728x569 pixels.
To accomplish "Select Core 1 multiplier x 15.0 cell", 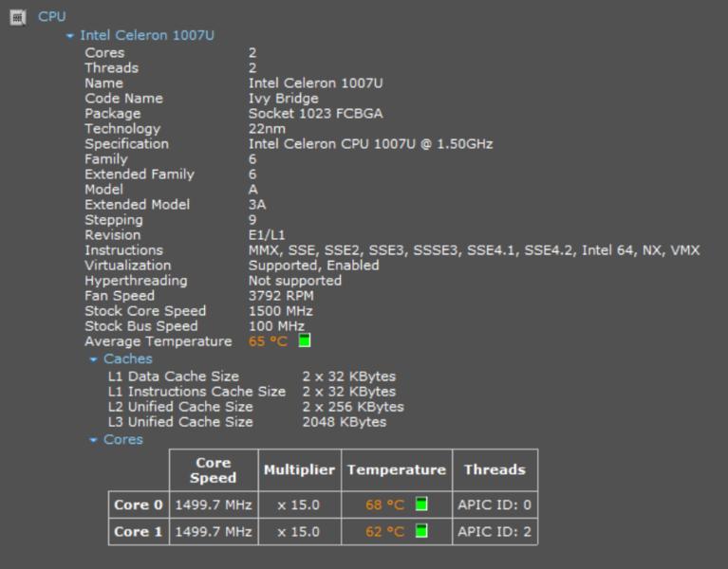I will tap(300, 531).
